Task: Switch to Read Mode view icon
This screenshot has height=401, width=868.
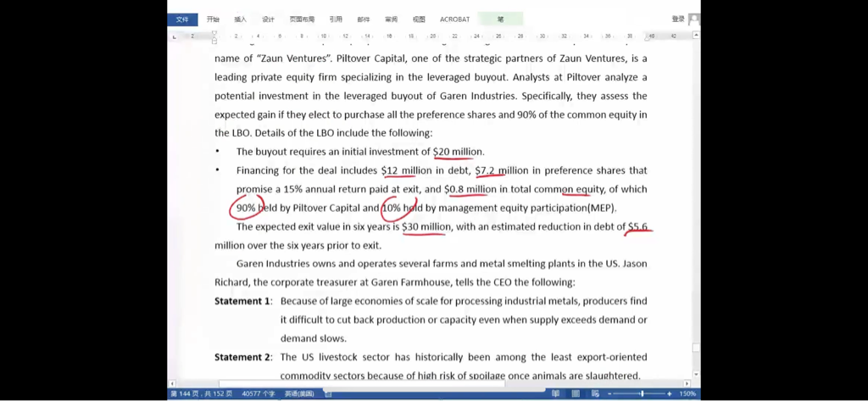Action: point(555,393)
